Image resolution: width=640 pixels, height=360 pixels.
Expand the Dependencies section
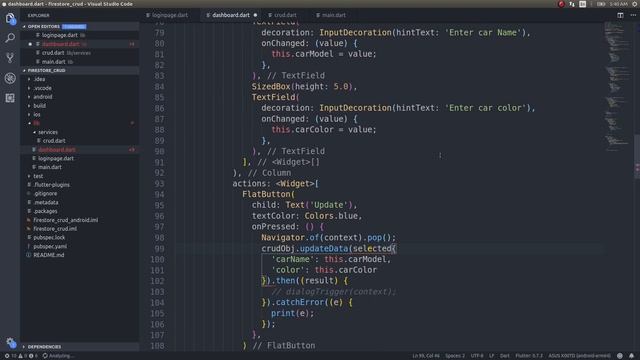pos(80,347)
